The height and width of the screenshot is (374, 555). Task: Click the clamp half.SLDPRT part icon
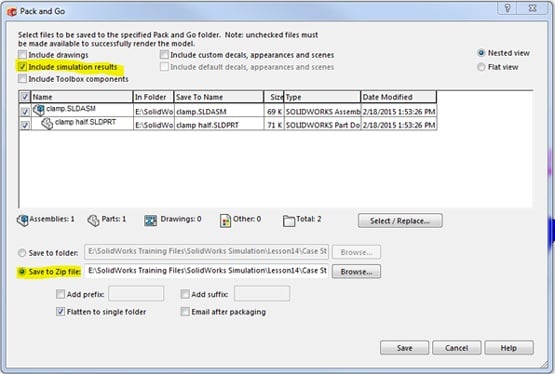point(47,124)
